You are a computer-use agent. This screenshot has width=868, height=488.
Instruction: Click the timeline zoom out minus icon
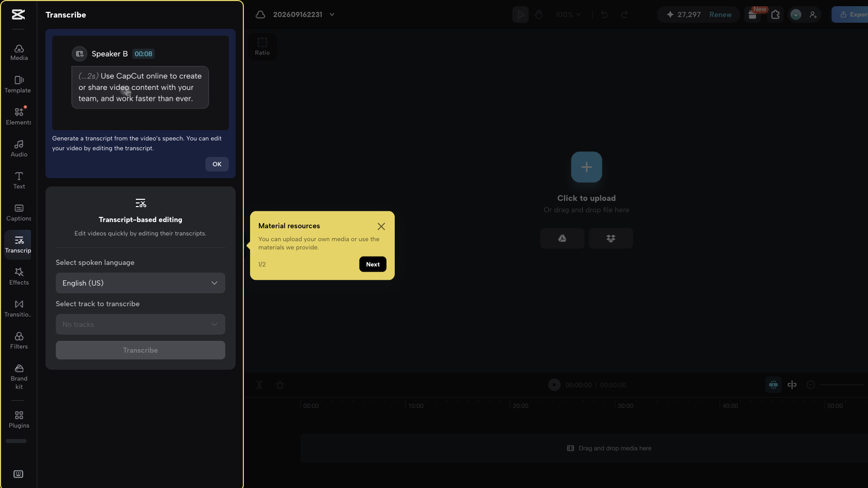[811, 385]
